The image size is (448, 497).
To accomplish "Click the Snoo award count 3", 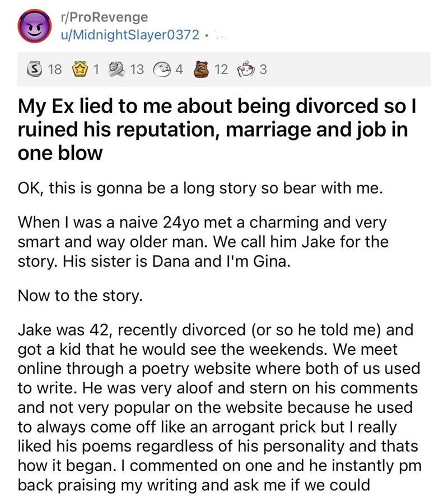I will point(264,70).
